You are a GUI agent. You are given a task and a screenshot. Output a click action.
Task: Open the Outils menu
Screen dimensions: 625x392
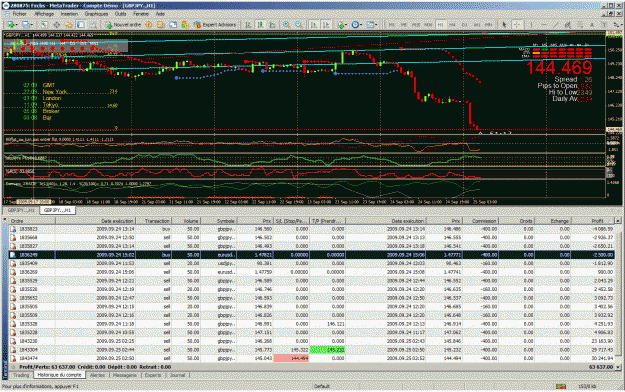tap(120, 14)
